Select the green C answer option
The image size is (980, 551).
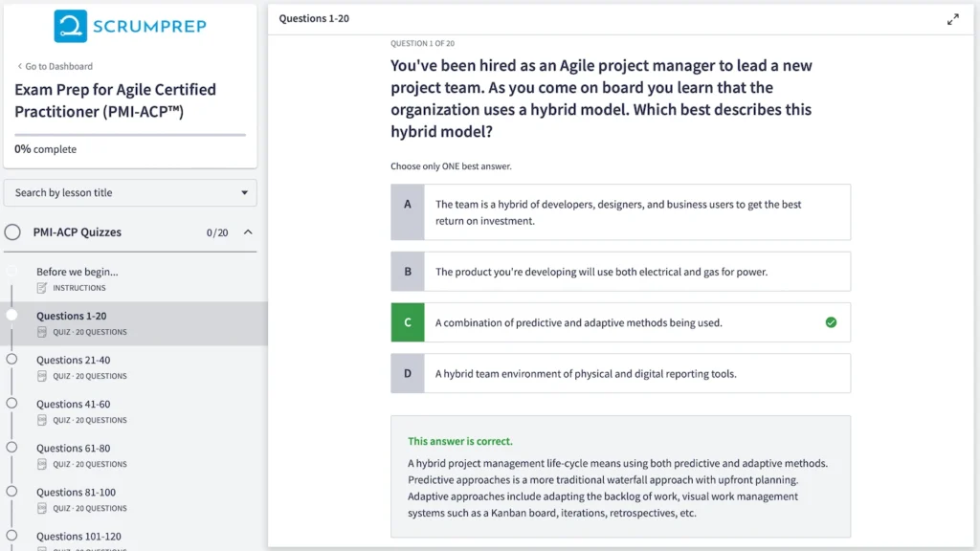pyautogui.click(x=620, y=322)
